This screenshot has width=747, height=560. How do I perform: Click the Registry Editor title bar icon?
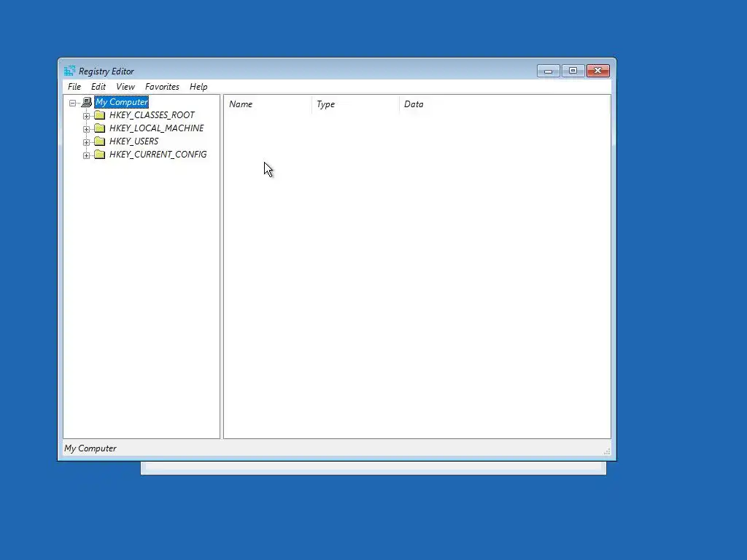[69, 71]
